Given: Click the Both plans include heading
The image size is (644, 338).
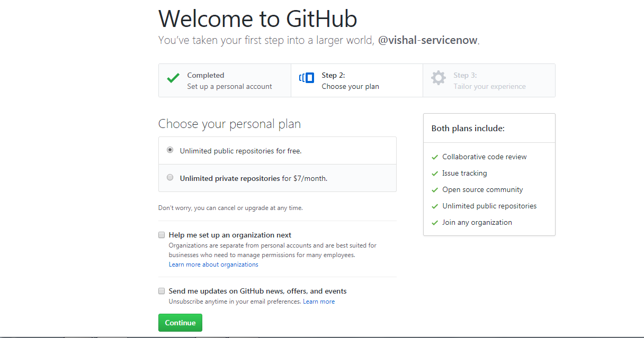Looking at the screenshot, I should coord(468,128).
